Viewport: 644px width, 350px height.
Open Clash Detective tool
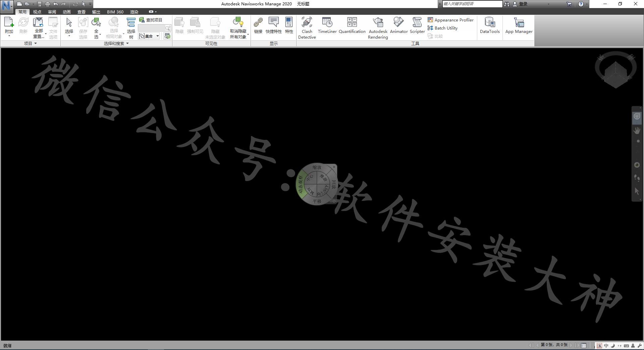click(x=307, y=28)
